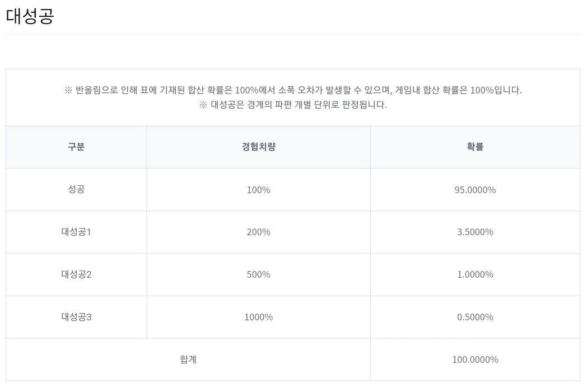Select the 성공 row label cell
587x392 pixels.
click(76, 189)
